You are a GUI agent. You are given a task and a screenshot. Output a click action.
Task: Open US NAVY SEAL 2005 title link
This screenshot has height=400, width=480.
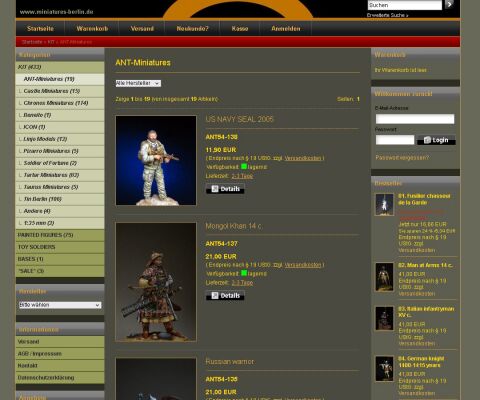[x=239, y=119]
